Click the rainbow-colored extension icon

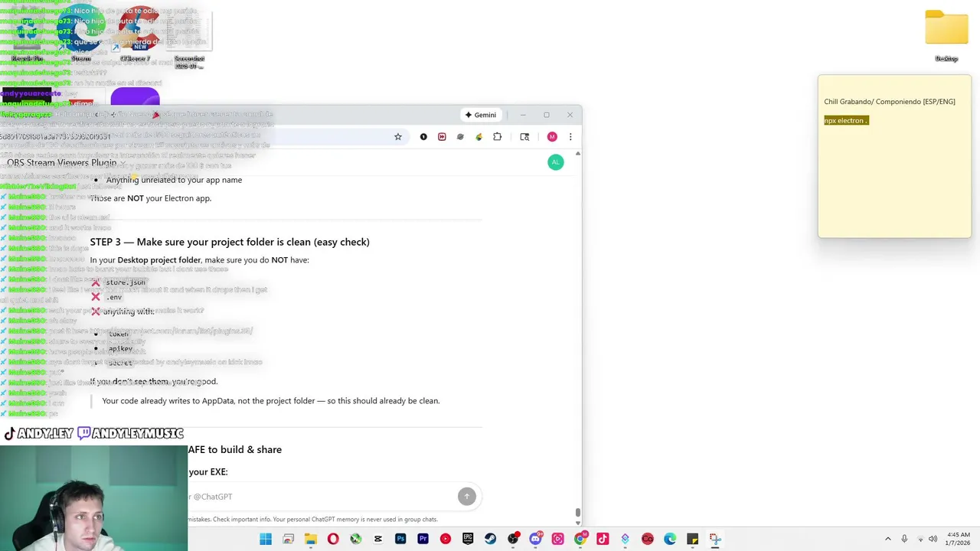click(x=479, y=137)
